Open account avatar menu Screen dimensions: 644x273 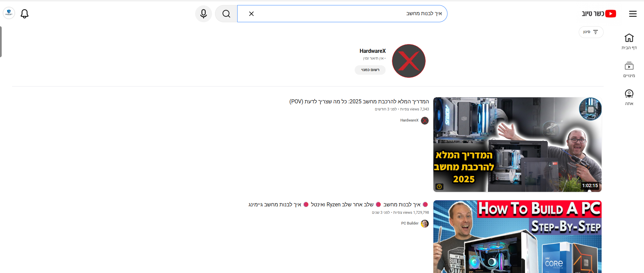pyautogui.click(x=9, y=13)
